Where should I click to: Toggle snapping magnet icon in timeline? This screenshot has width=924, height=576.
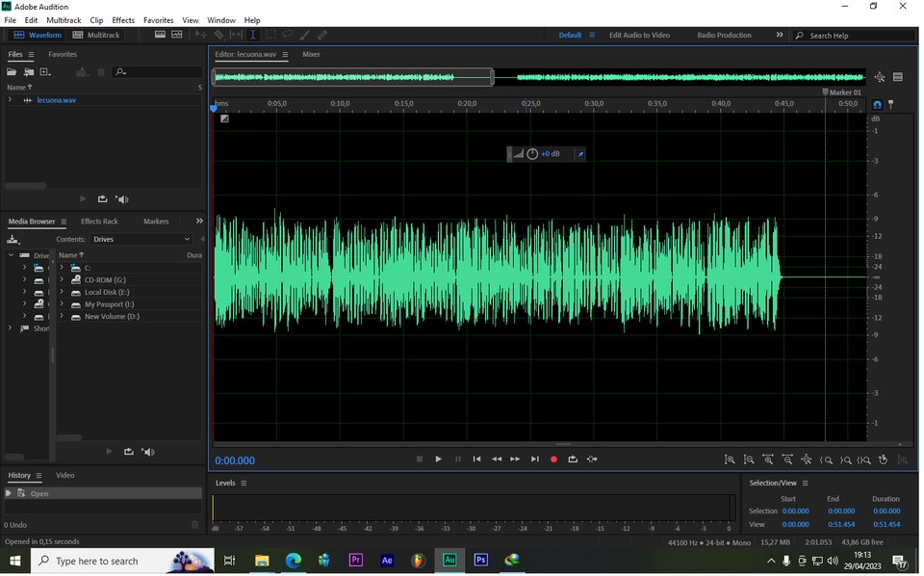[877, 104]
